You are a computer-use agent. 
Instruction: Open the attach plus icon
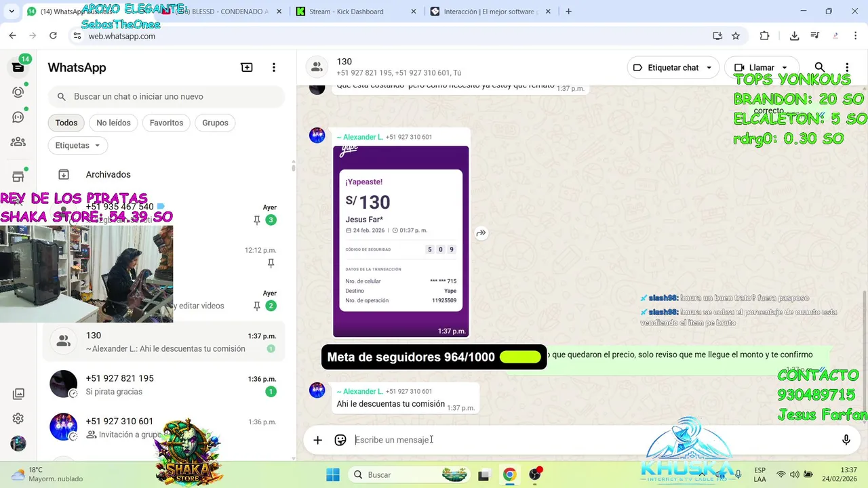(x=317, y=440)
